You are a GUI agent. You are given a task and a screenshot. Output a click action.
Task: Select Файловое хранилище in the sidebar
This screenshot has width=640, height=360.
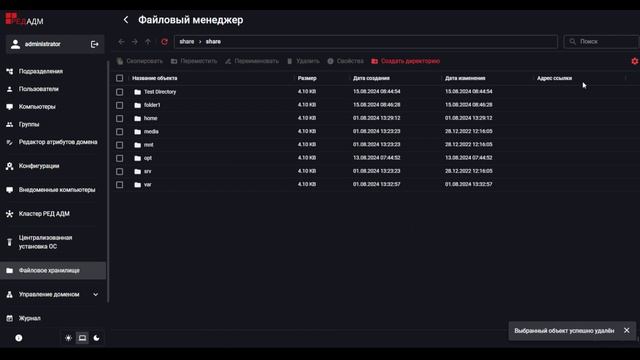point(53,270)
